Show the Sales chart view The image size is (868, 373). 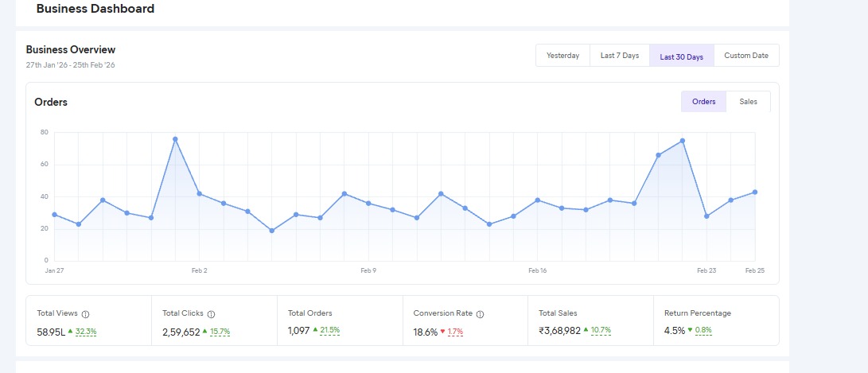point(748,102)
